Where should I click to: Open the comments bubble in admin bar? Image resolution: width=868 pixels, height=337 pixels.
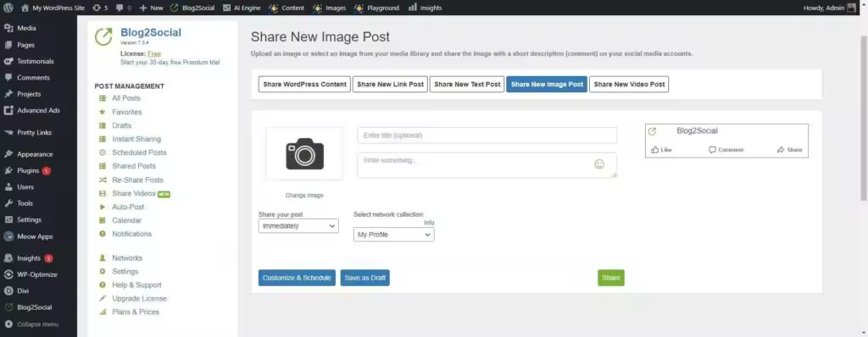123,8
